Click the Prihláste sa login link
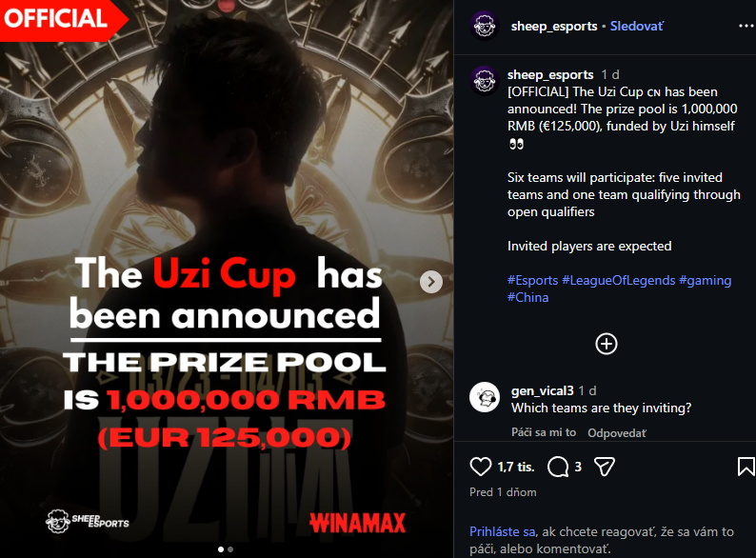This screenshot has width=756, height=558. 502,531
